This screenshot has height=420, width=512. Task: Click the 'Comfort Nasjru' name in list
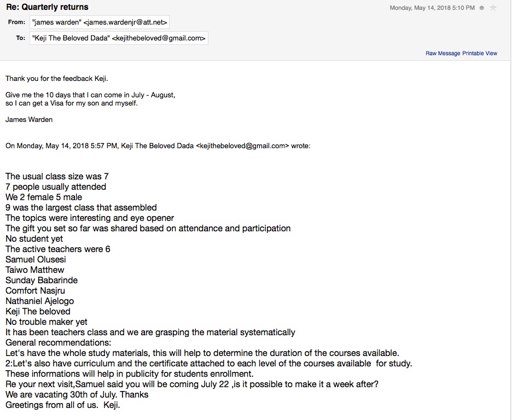pos(35,290)
